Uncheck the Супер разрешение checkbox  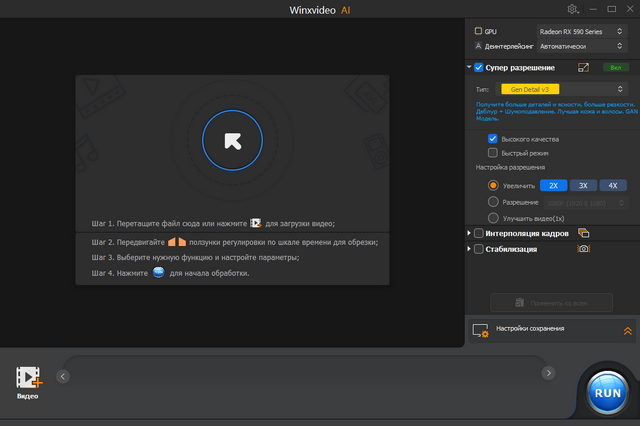point(479,68)
